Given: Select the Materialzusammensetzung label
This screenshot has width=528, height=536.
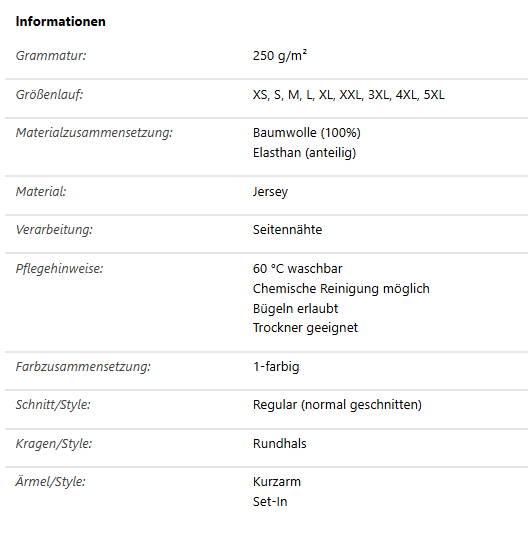Looking at the screenshot, I should (94, 133).
